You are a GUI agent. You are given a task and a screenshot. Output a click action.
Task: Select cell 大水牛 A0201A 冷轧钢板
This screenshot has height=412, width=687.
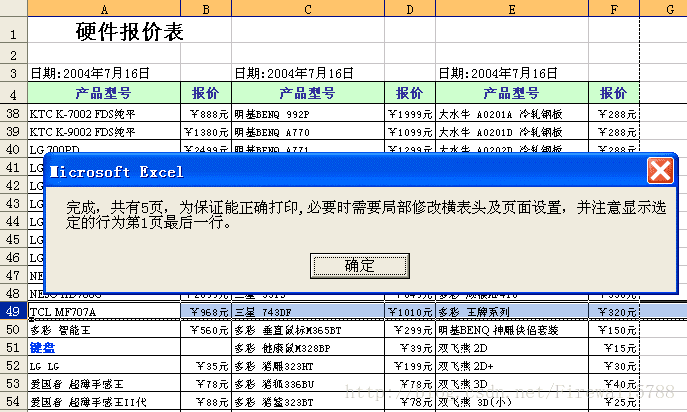click(512, 114)
